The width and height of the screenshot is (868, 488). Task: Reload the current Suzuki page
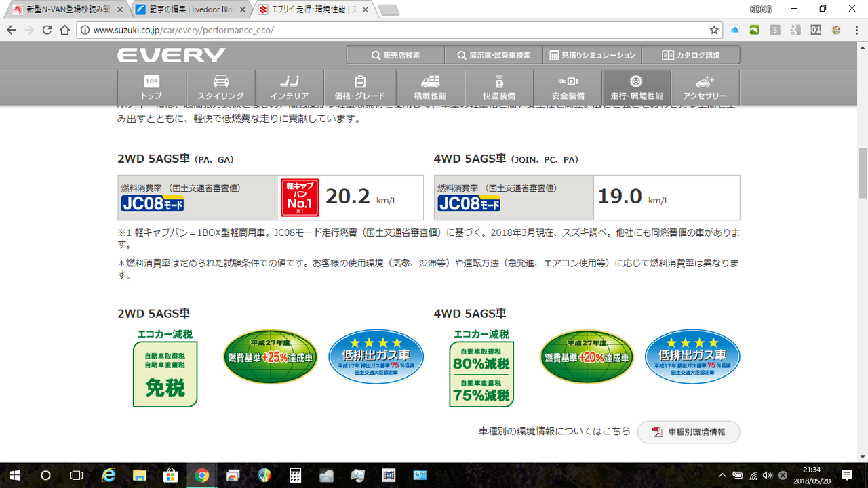(47, 30)
